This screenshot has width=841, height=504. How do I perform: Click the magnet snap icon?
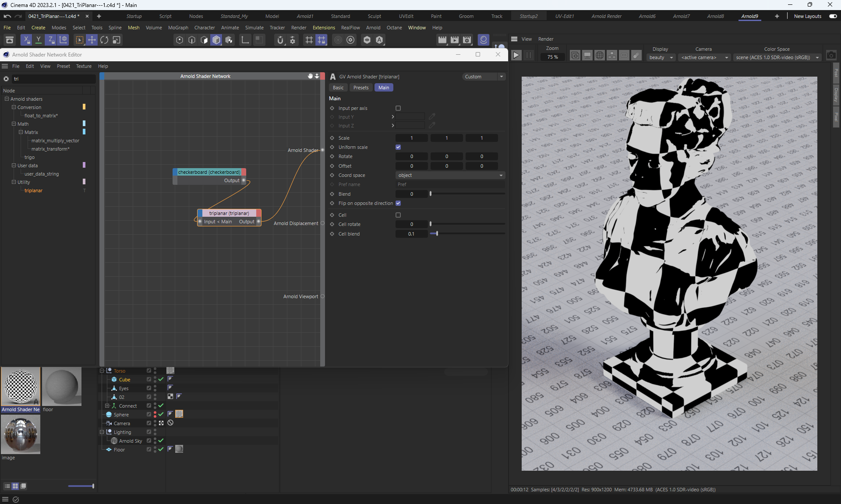click(280, 40)
